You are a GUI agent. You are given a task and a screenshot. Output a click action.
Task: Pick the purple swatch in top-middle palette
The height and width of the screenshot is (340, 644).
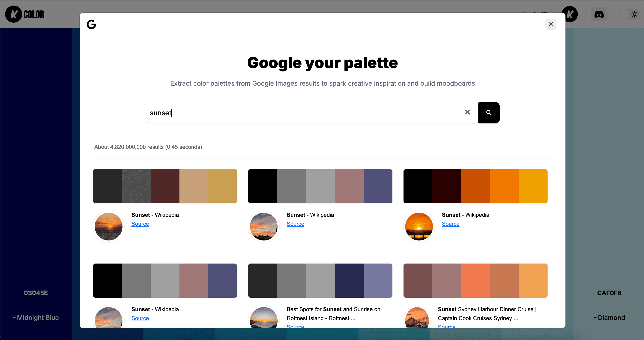pyautogui.click(x=378, y=186)
